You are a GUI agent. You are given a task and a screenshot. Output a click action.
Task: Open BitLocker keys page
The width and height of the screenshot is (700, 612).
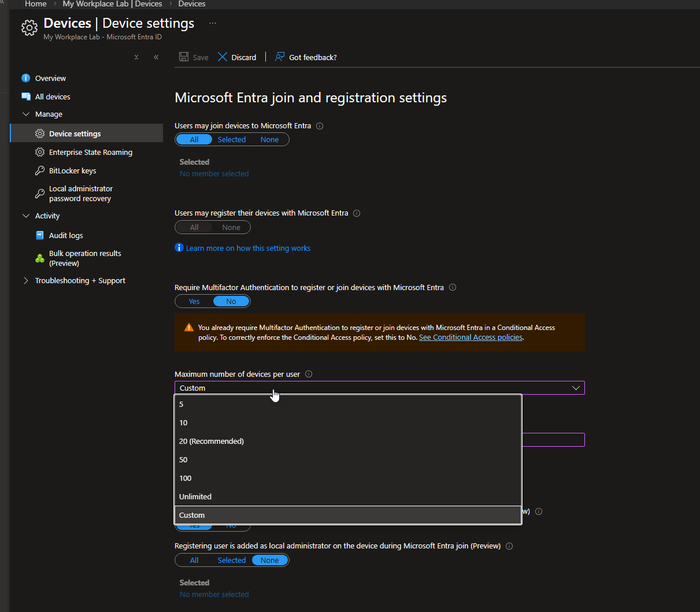(x=73, y=170)
